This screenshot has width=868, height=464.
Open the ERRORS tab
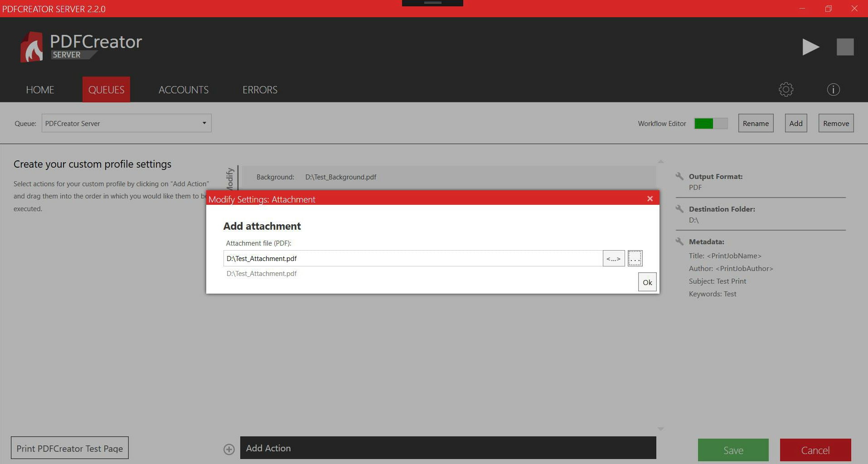[x=260, y=90]
